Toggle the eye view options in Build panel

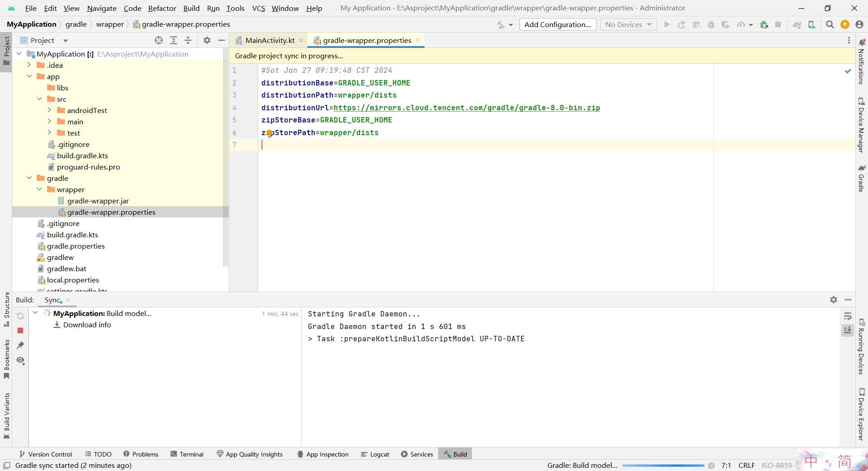[20, 360]
